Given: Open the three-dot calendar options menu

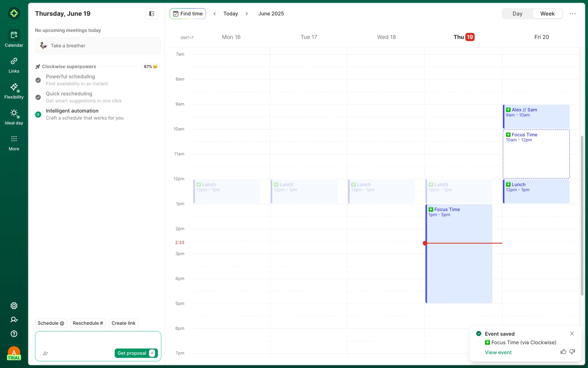Looking at the screenshot, I should (x=573, y=13).
